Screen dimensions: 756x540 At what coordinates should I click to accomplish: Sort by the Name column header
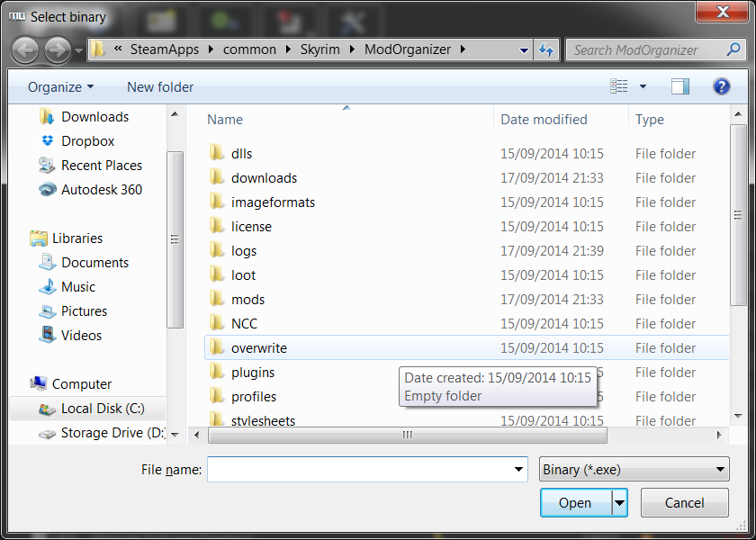tap(225, 119)
